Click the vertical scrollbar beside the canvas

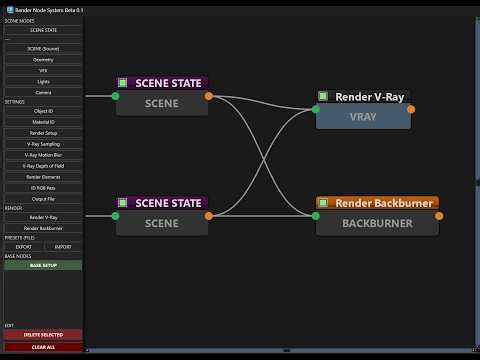[477, 183]
